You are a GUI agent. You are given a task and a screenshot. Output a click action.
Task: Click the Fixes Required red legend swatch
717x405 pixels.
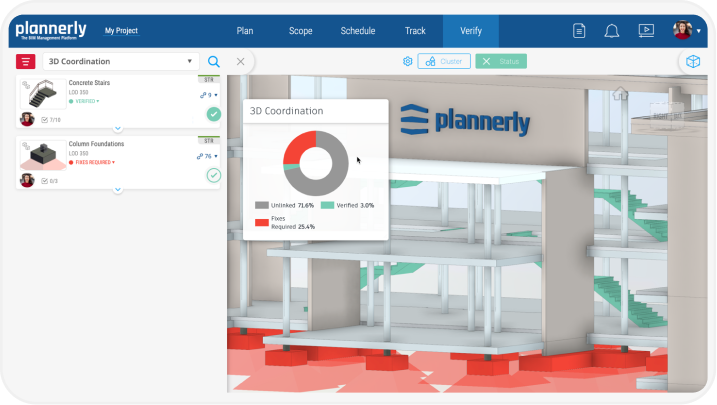[x=262, y=223]
